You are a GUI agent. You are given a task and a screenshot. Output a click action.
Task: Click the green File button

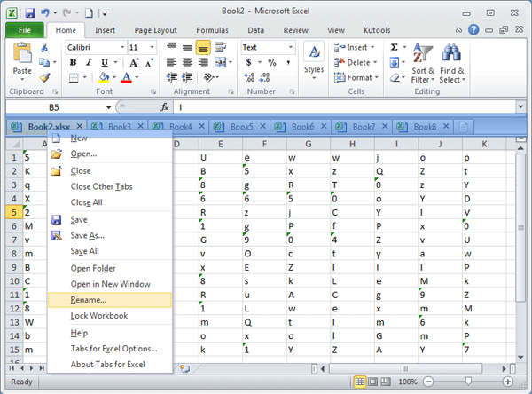24,29
